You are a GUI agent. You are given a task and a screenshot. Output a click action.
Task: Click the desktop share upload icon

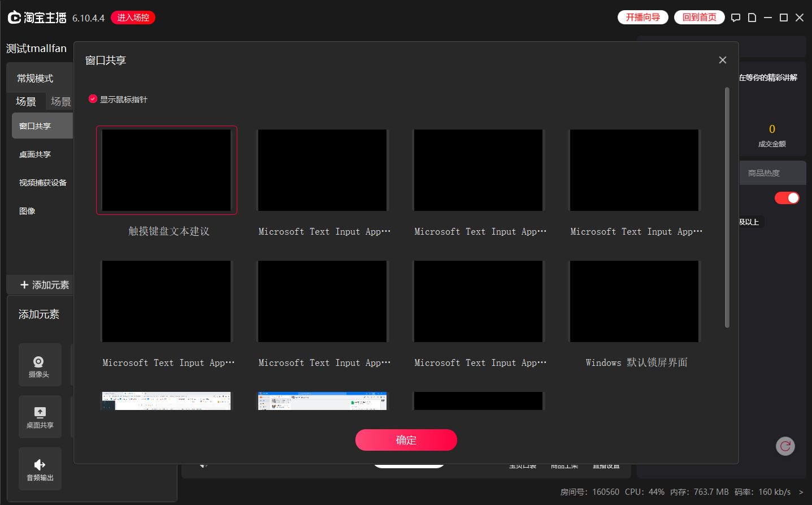click(40, 412)
